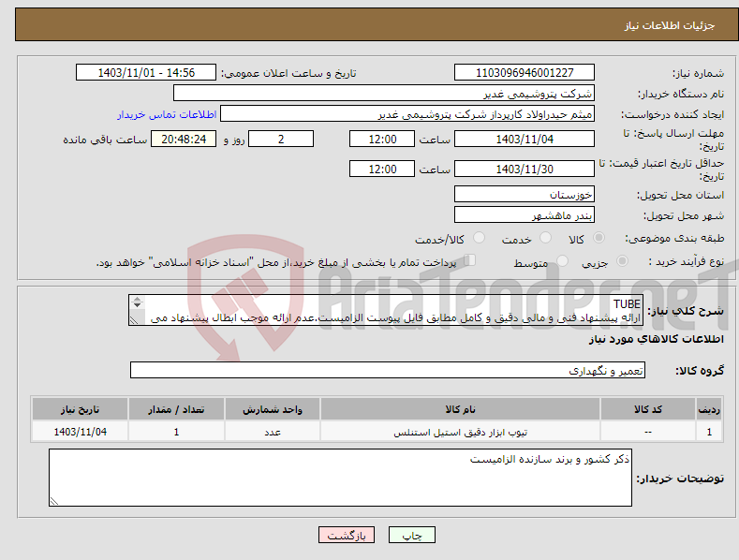Select the کالا radio button
This screenshot has width=739, height=560.
click(x=599, y=238)
